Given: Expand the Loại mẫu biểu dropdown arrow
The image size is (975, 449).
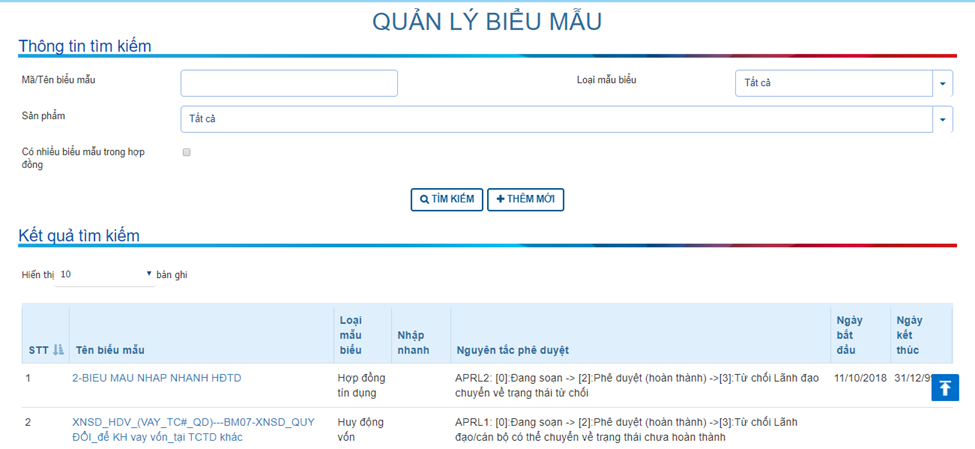Looking at the screenshot, I should 943,83.
